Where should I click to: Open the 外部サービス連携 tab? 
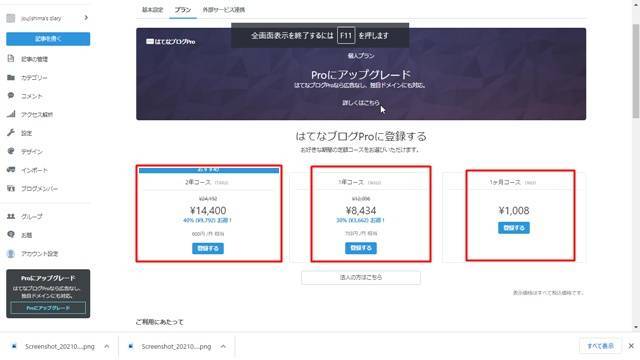coord(224,9)
